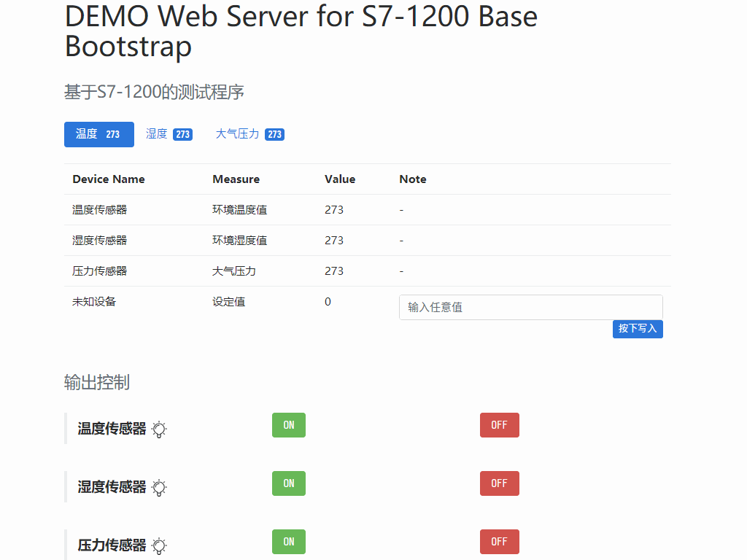Click the Device Name column header
This screenshot has height=560, width=747.
pyautogui.click(x=109, y=179)
